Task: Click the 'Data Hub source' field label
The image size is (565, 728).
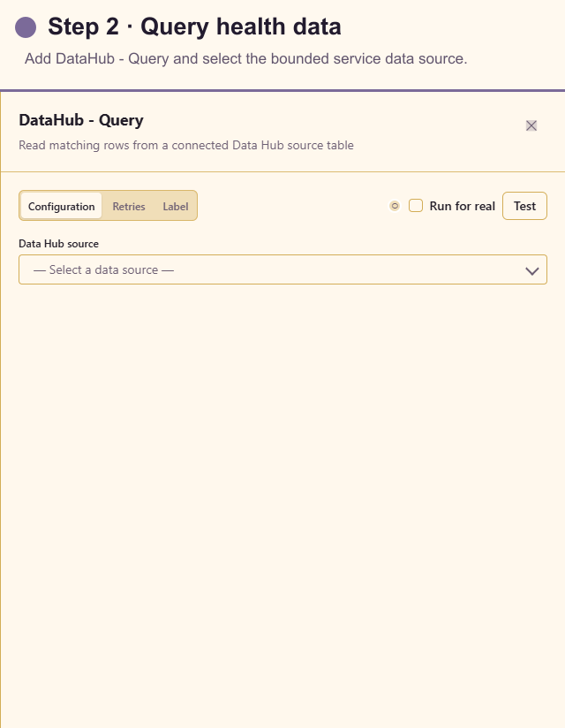Action: (x=58, y=244)
